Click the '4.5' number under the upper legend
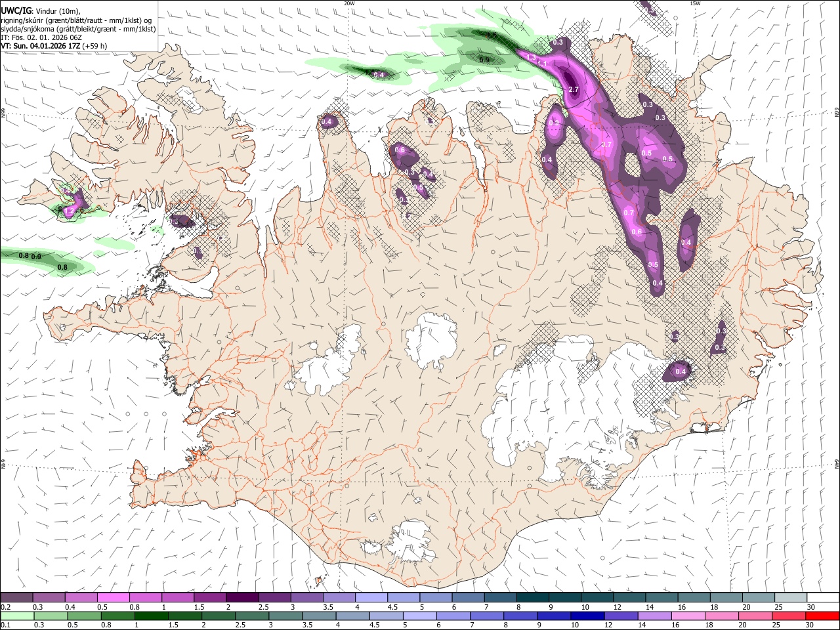Screen dimensions: 840x630 point(392,607)
